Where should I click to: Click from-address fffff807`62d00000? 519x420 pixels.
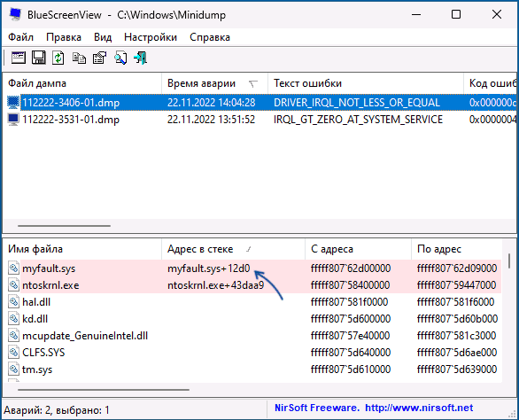tap(351, 268)
